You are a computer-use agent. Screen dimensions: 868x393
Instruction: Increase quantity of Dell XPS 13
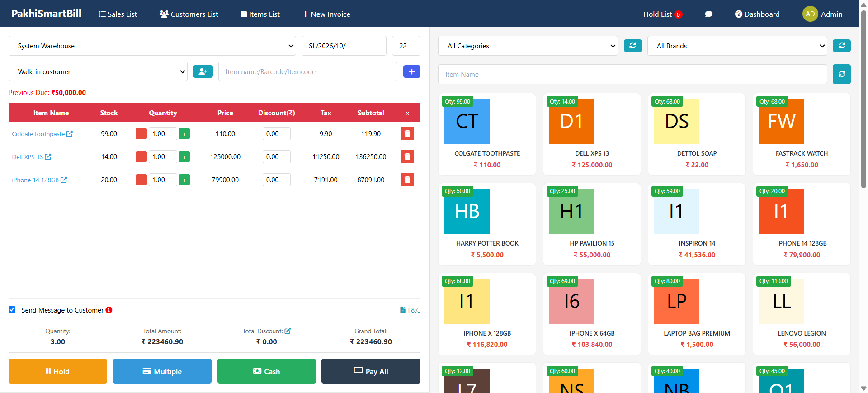click(184, 157)
